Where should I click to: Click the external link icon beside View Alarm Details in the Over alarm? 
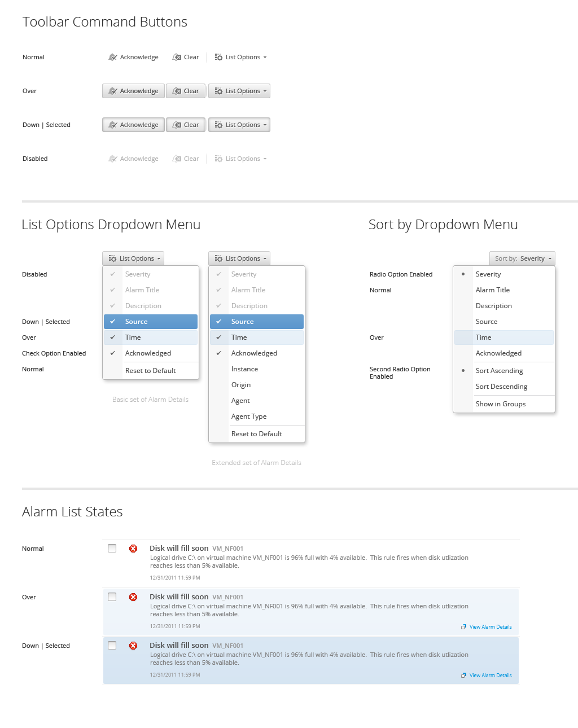(463, 627)
